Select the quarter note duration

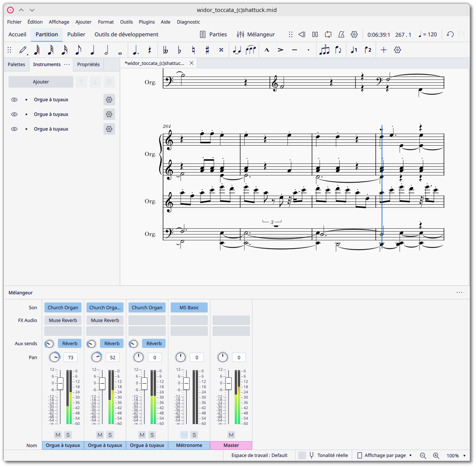pos(93,50)
